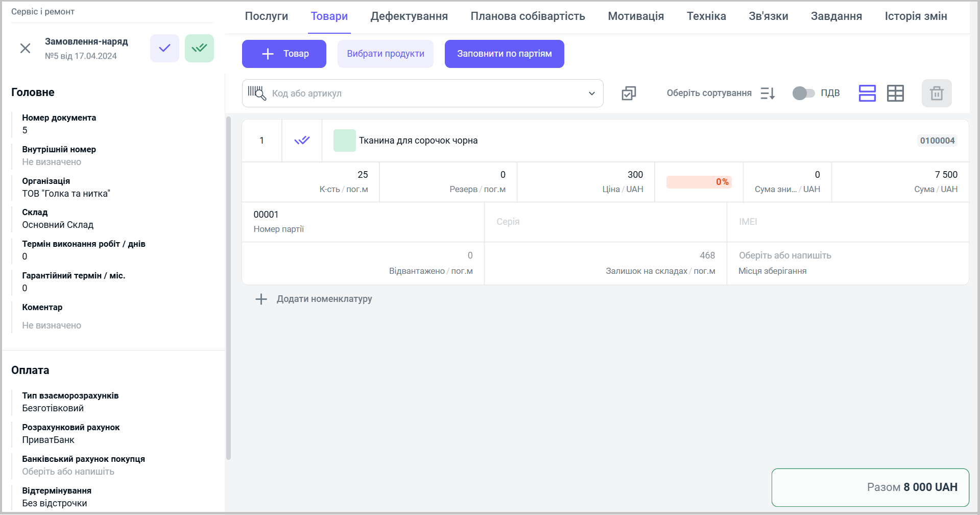Click the trash delete icon

tap(936, 93)
